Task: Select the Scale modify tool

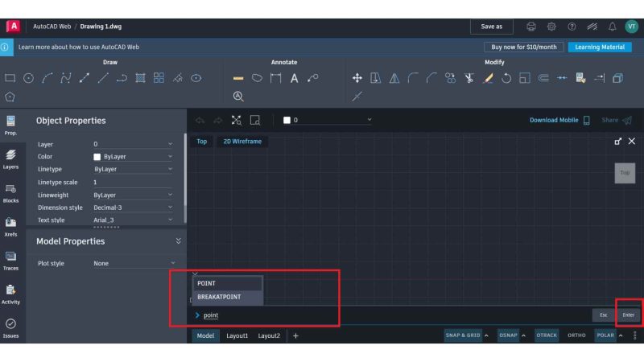Action: tap(525, 78)
